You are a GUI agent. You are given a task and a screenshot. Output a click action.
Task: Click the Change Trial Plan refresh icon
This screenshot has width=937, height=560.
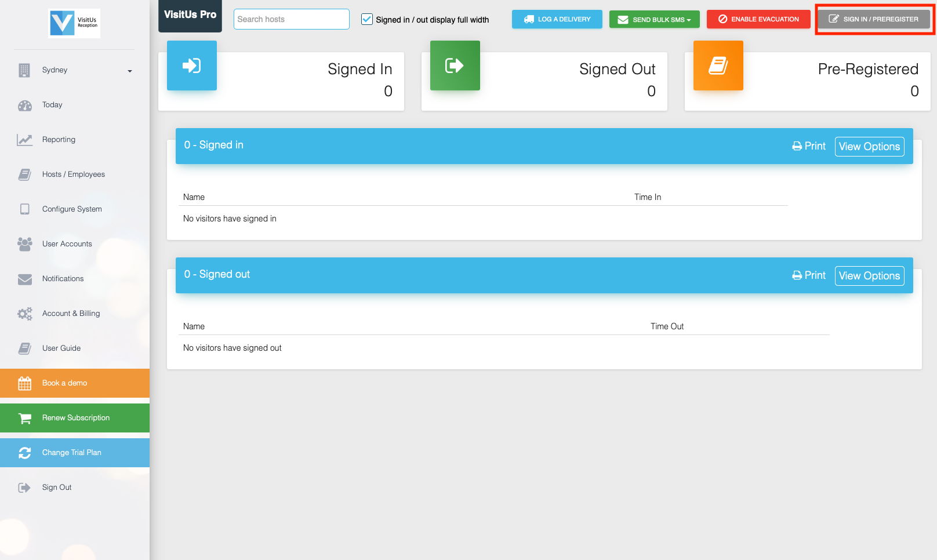pyautogui.click(x=25, y=453)
